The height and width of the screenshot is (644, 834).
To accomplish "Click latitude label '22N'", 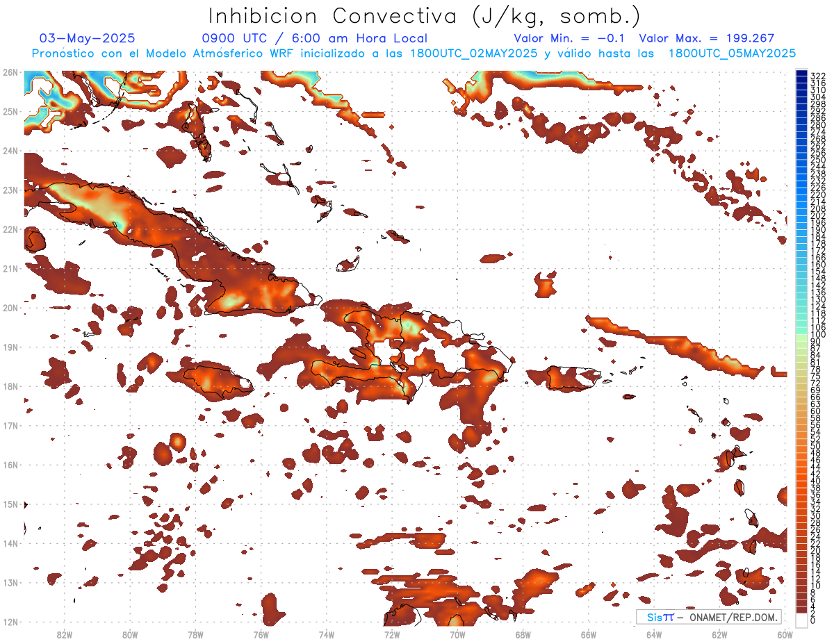I will 10,229.
